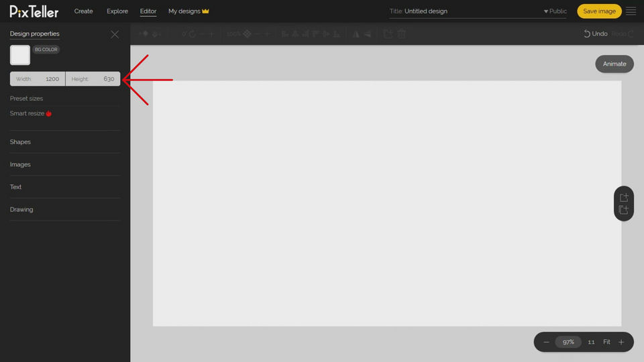Click Fit zoom option
Image resolution: width=644 pixels, height=362 pixels.
click(606, 342)
